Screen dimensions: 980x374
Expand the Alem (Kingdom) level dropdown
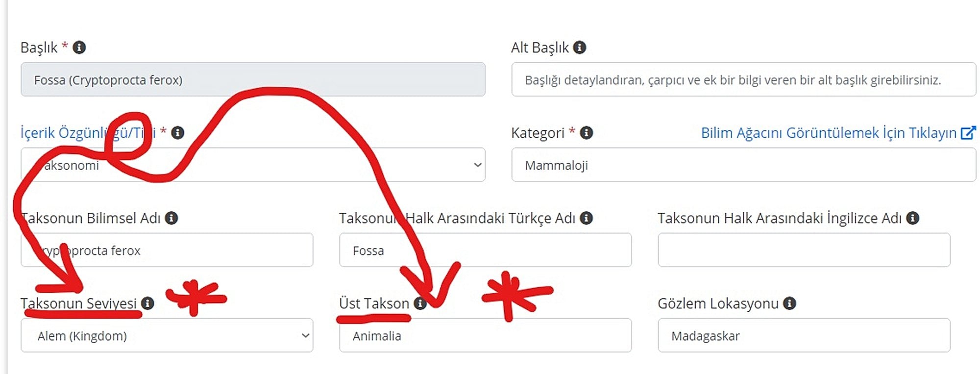[167, 336]
